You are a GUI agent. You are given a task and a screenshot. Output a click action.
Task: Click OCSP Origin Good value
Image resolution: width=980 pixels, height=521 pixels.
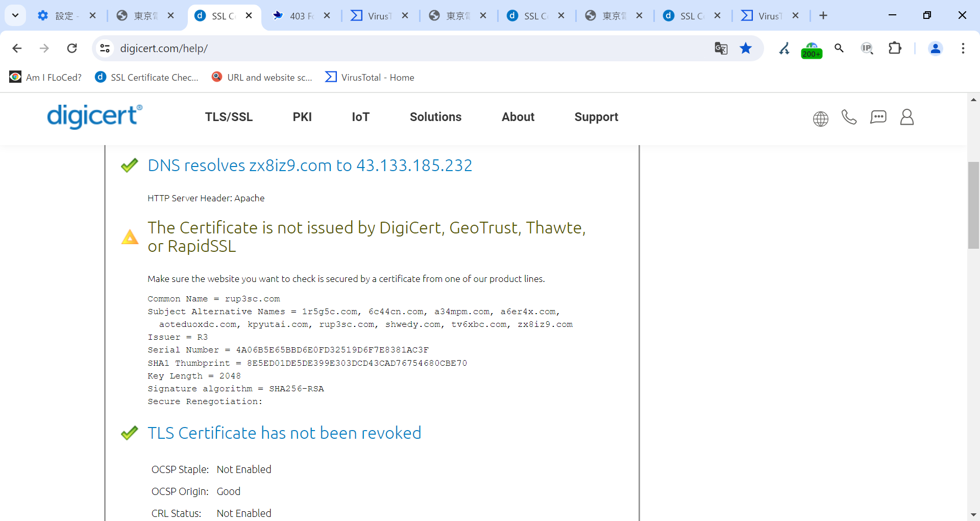coord(228,491)
